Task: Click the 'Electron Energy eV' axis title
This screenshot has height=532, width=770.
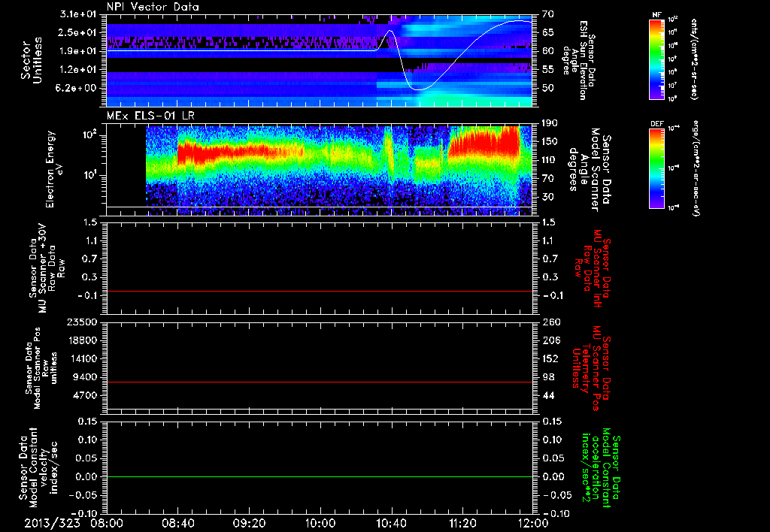Action: pos(54,169)
